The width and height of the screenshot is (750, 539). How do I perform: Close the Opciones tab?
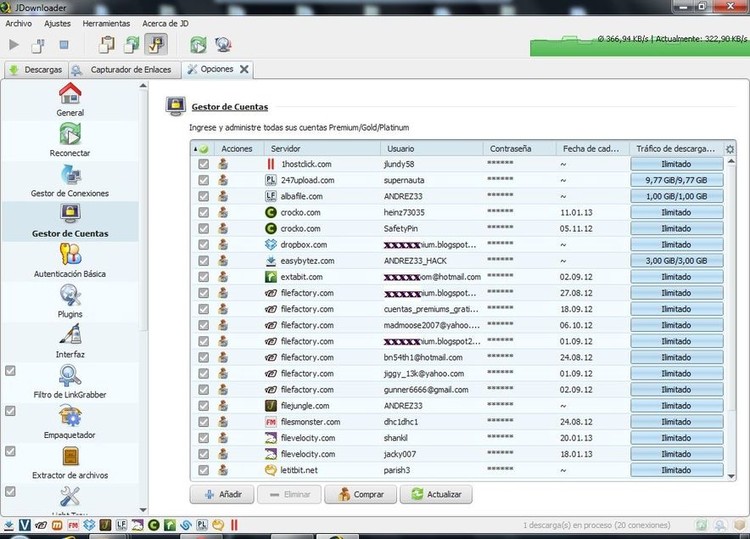(x=244, y=69)
